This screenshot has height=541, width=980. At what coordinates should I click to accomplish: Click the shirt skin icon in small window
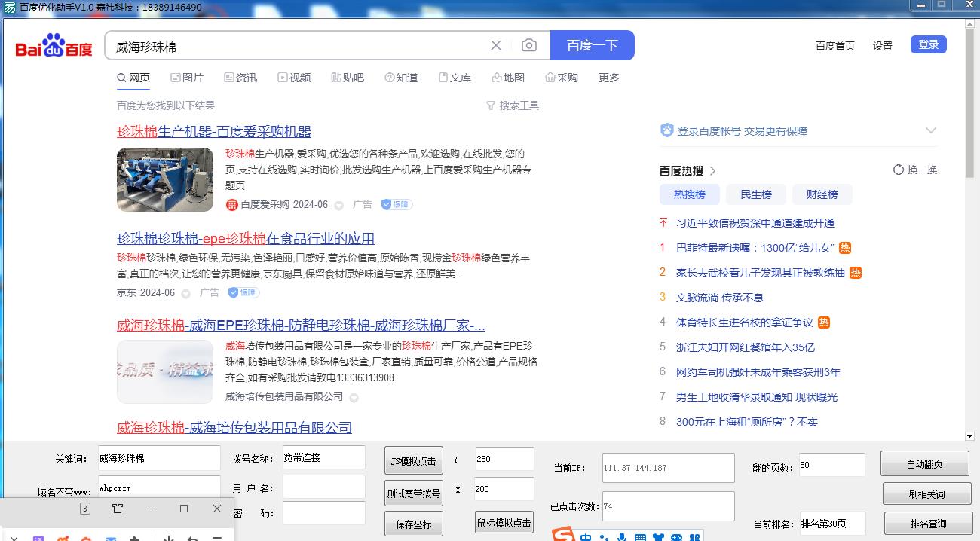118,509
